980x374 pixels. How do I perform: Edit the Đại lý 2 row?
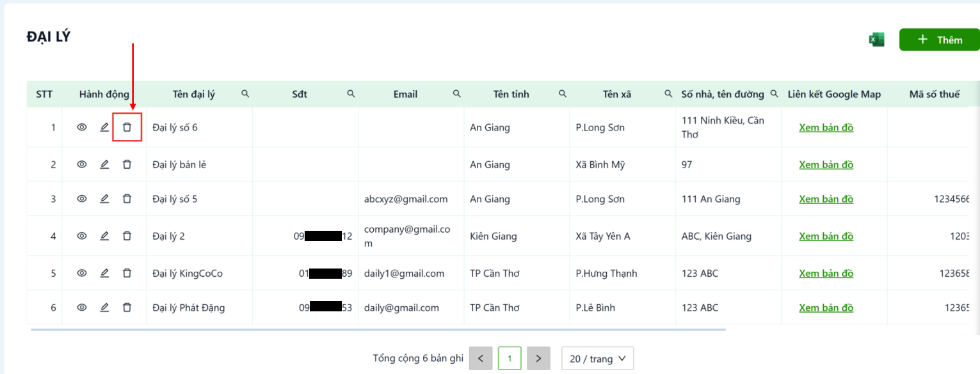pyautogui.click(x=104, y=236)
